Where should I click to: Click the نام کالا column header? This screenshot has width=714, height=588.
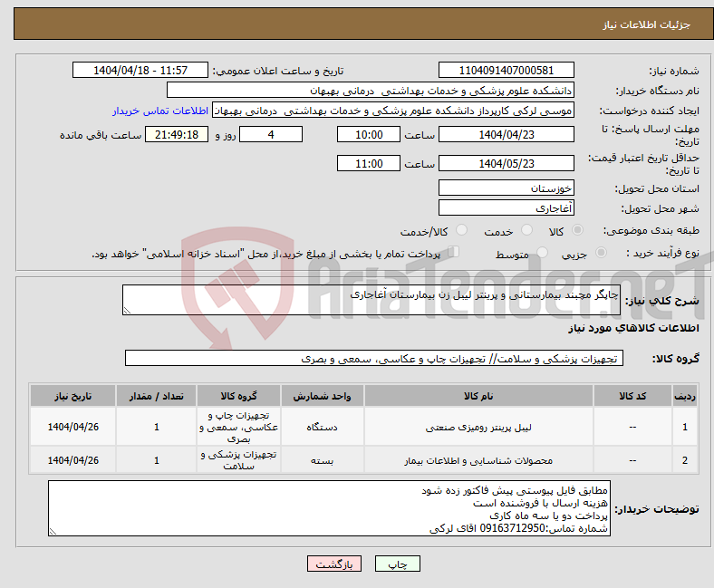pyautogui.click(x=478, y=396)
